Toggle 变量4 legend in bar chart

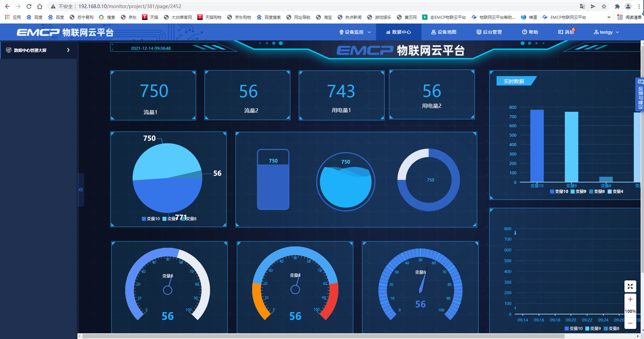(615, 192)
